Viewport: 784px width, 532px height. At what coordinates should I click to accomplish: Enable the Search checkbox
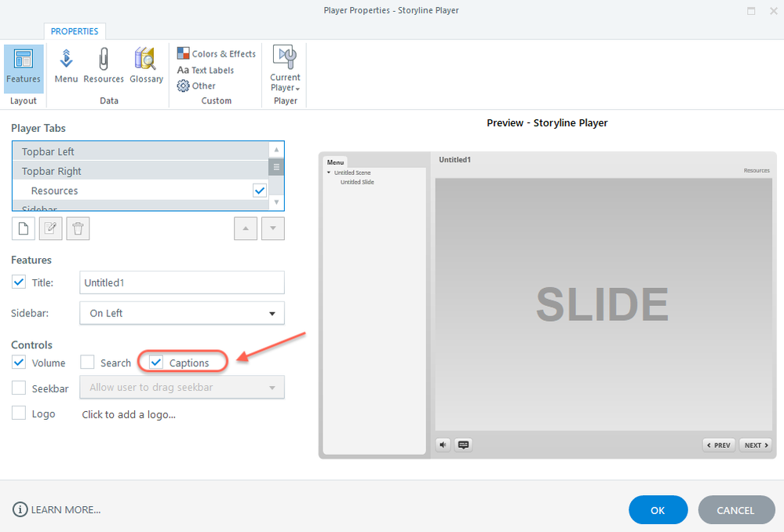tap(87, 363)
